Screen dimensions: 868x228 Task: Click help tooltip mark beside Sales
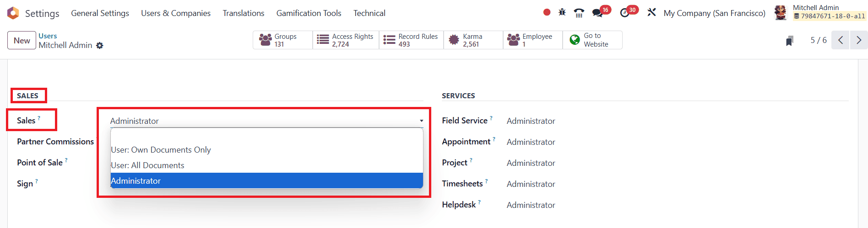(x=39, y=118)
